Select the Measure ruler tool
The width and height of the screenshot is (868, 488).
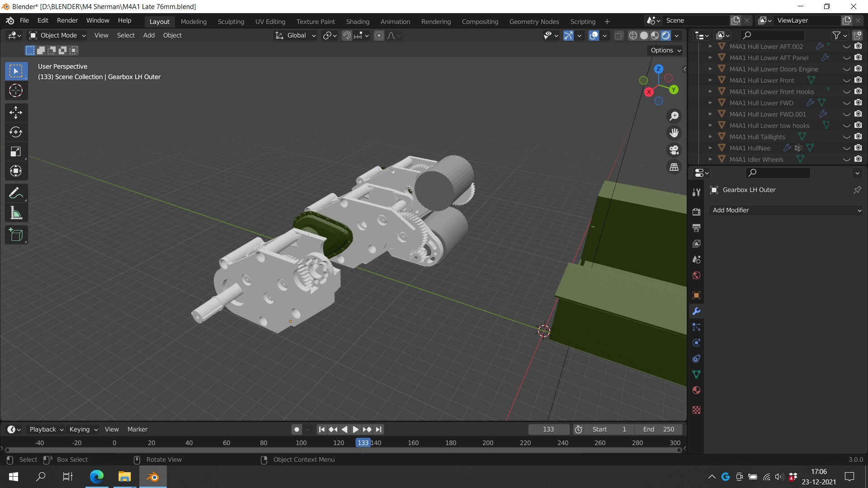coord(16,213)
